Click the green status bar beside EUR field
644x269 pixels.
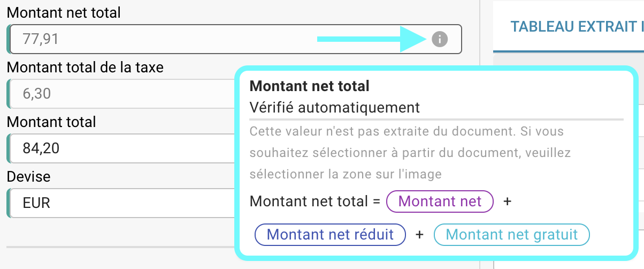click(x=8, y=204)
